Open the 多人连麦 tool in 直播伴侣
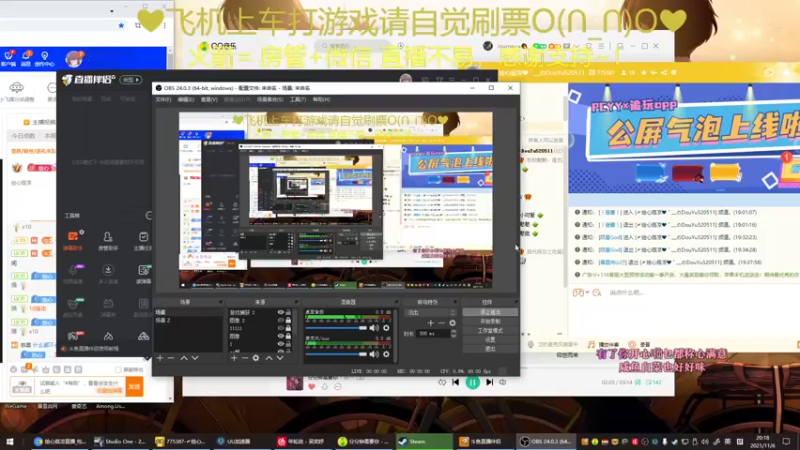This screenshot has height=450, width=800. pos(108,273)
